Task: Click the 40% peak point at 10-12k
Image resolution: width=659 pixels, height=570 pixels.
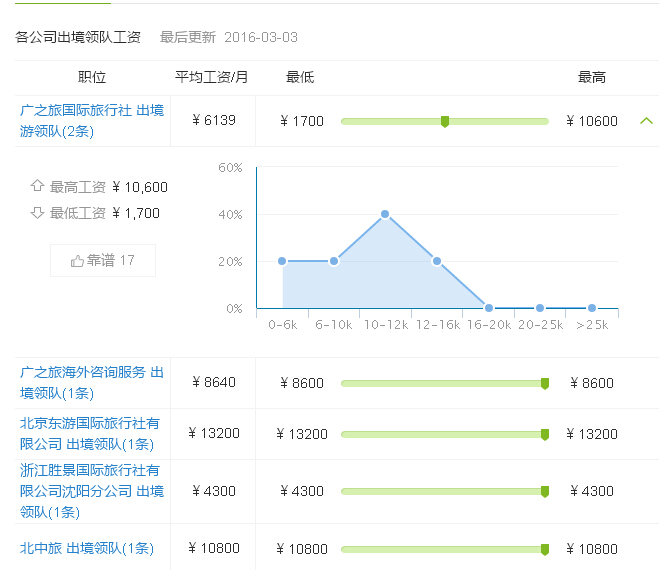Action: (385, 214)
